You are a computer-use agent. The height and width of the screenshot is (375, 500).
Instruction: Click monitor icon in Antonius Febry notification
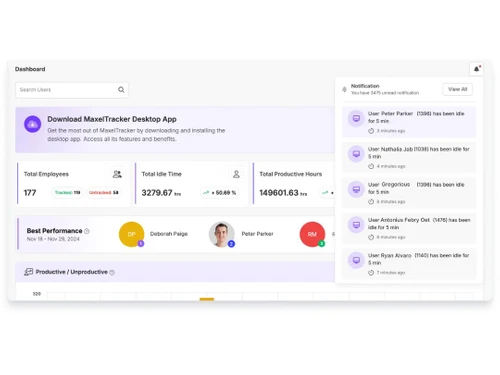[x=356, y=225]
